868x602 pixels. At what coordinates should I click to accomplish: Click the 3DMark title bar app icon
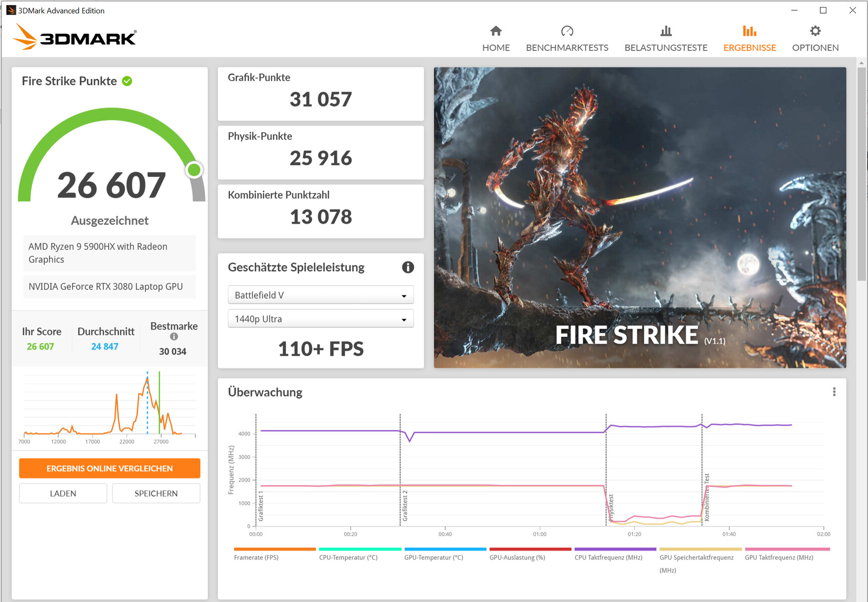[11, 11]
